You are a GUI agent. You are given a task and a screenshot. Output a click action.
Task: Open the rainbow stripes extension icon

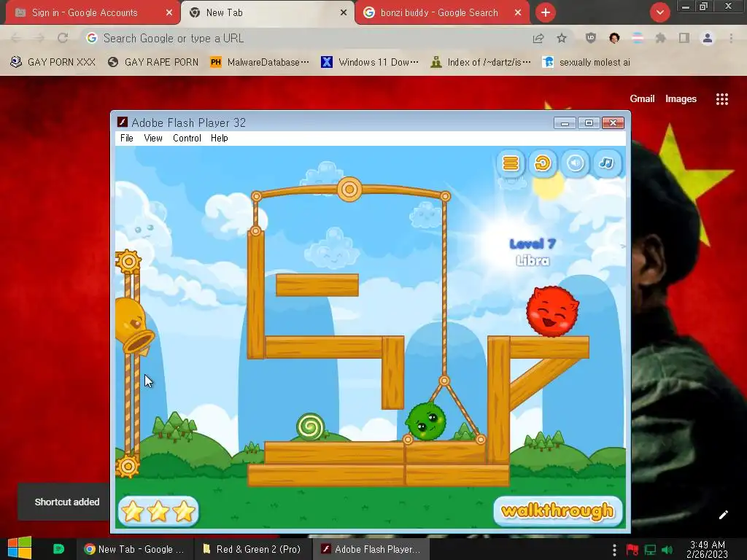638,38
